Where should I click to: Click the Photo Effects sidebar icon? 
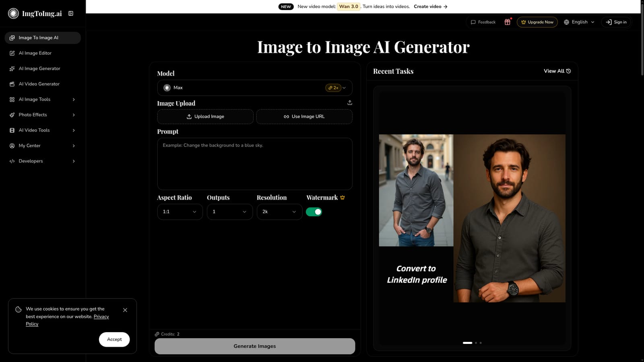[x=12, y=115]
